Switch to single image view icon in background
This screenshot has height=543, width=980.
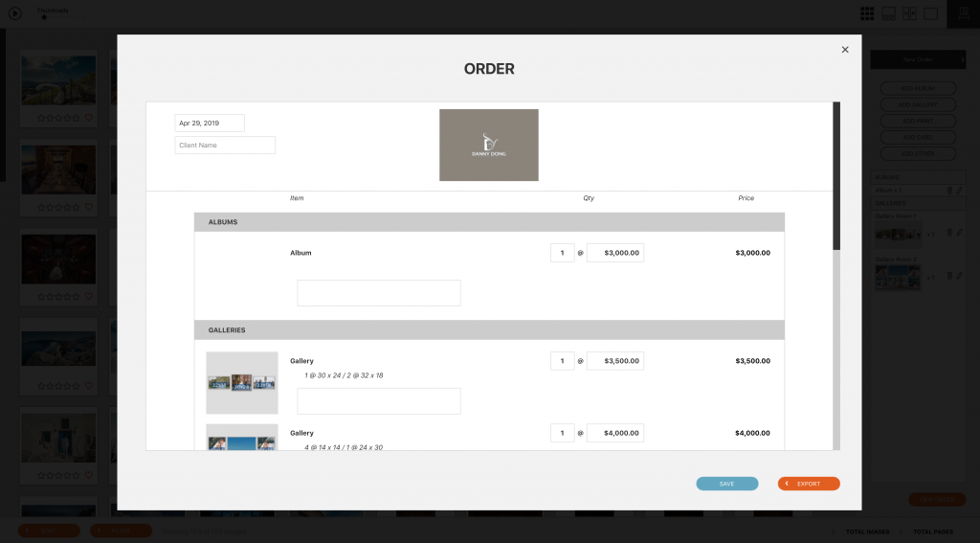(x=930, y=13)
